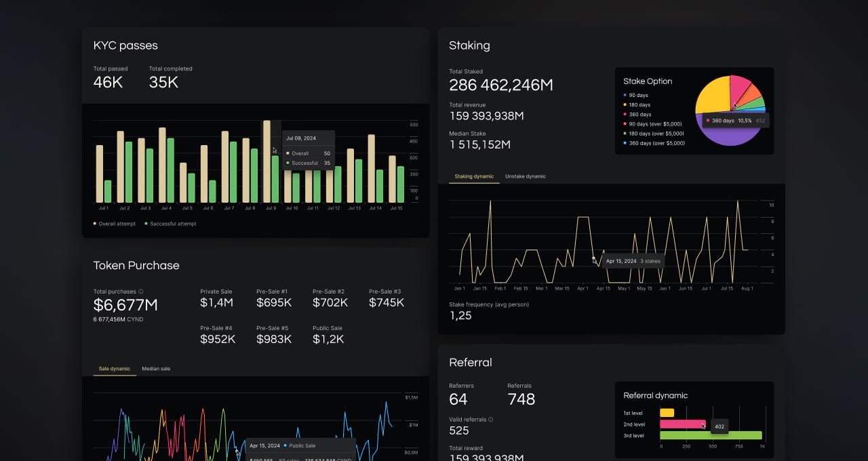This screenshot has width=868, height=461.
Task: Click the Overall attempt legend dot
Action: [x=95, y=224]
